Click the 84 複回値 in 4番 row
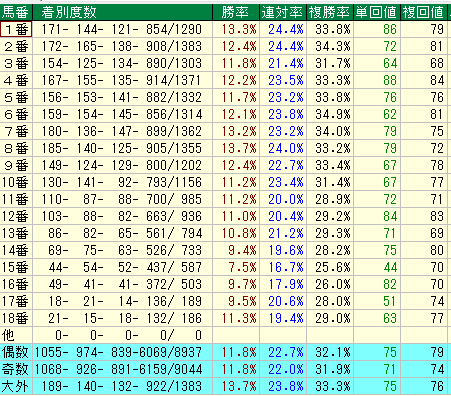Screen dimensions: 451x396 [x=424, y=80]
